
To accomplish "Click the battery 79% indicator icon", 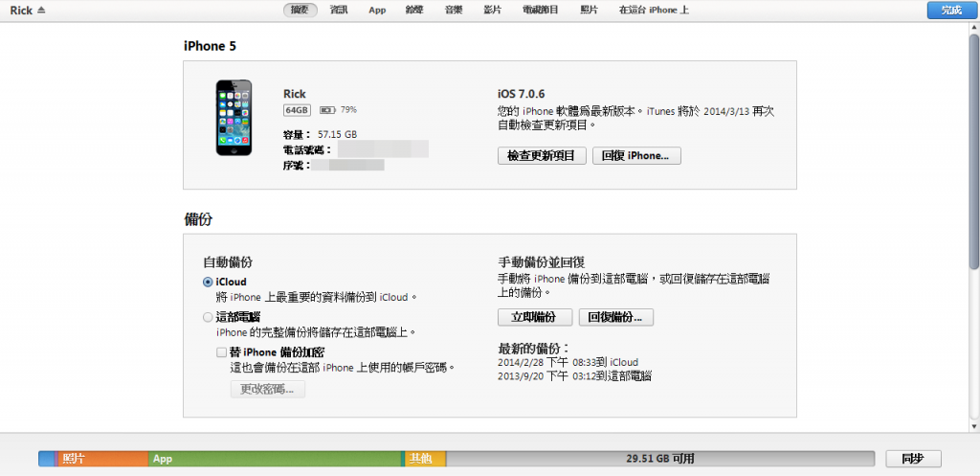I will [x=327, y=110].
